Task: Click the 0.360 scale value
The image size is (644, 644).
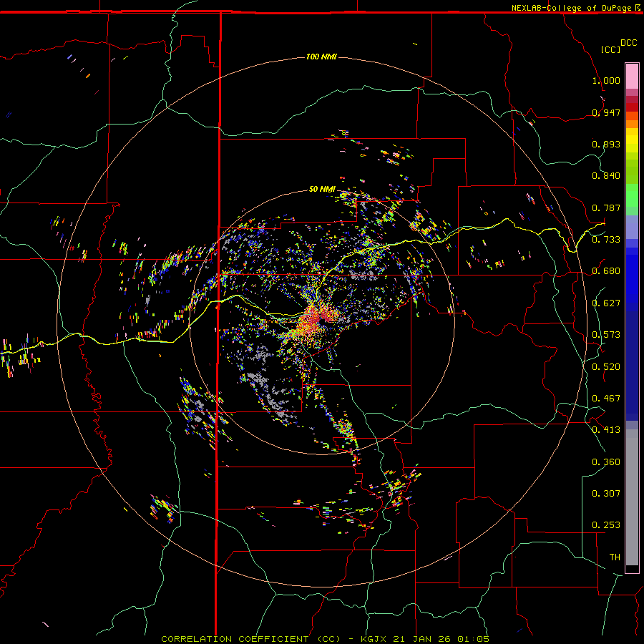Action: tap(606, 462)
